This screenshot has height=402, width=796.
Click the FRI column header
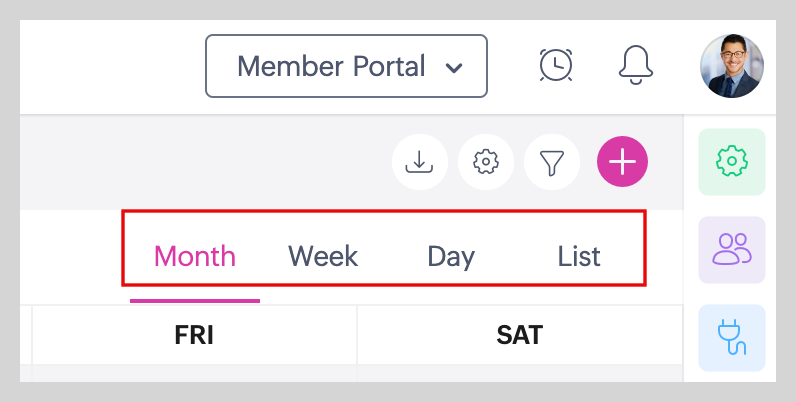pos(195,335)
